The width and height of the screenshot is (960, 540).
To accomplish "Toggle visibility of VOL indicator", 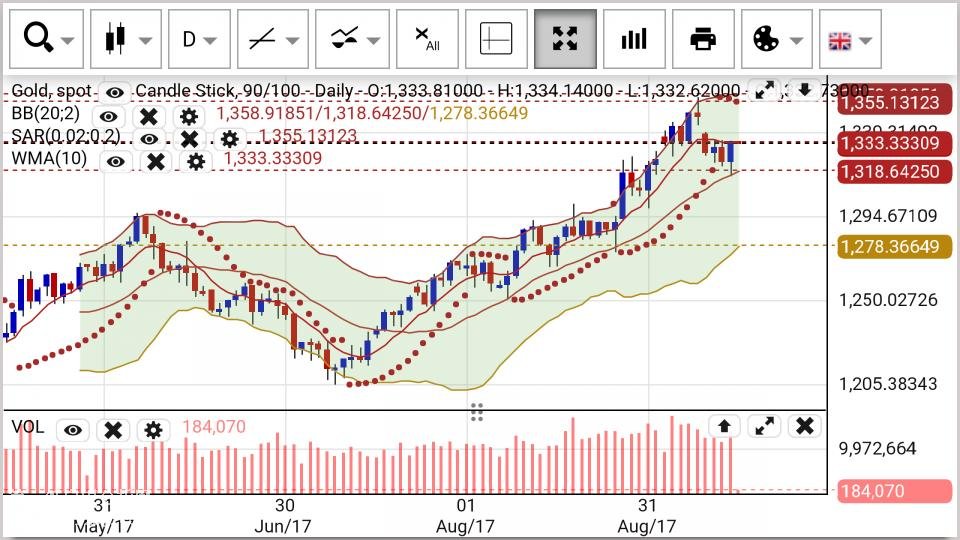I will coord(73,430).
